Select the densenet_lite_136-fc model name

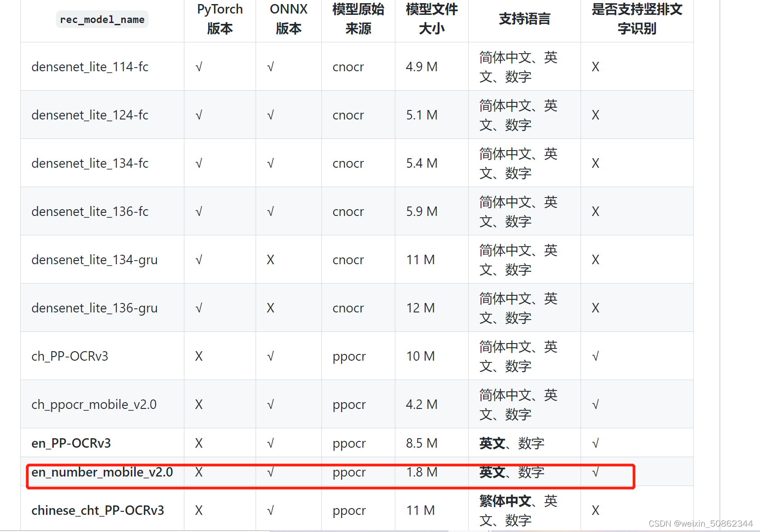coord(90,211)
